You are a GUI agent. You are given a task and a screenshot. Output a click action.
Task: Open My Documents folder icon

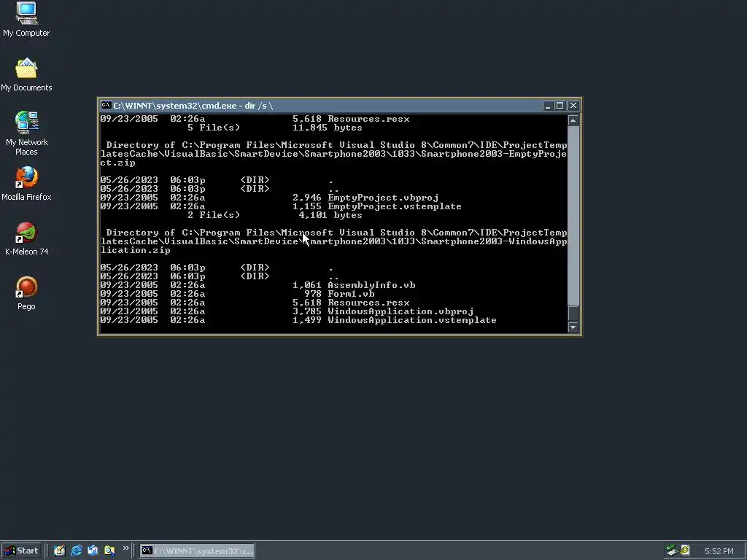[26, 75]
